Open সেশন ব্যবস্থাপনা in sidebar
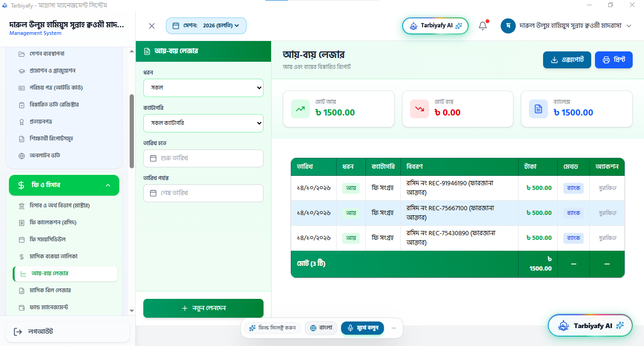This screenshot has width=644, height=346. pos(65,54)
